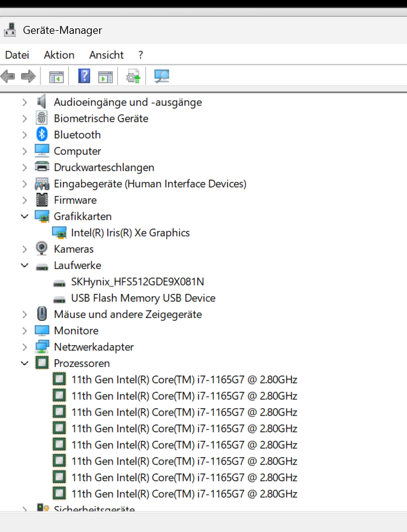Open the ? help menu
Screen dimensions: 407x532
(140, 54)
